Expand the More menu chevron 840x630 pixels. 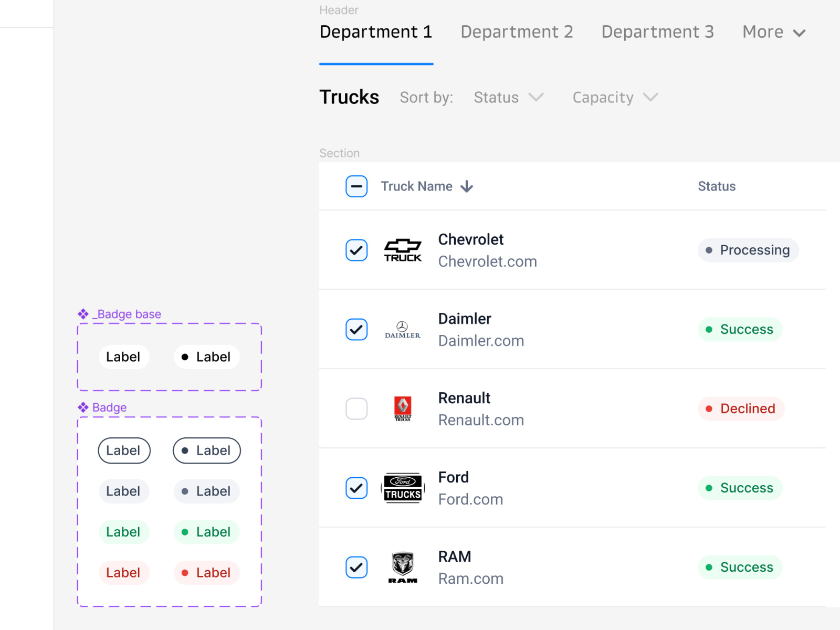[799, 33]
